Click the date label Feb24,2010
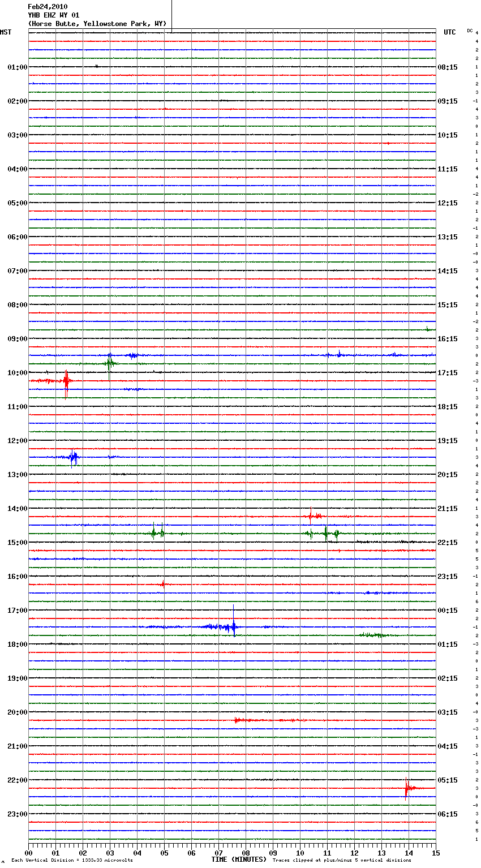 click(x=48, y=7)
